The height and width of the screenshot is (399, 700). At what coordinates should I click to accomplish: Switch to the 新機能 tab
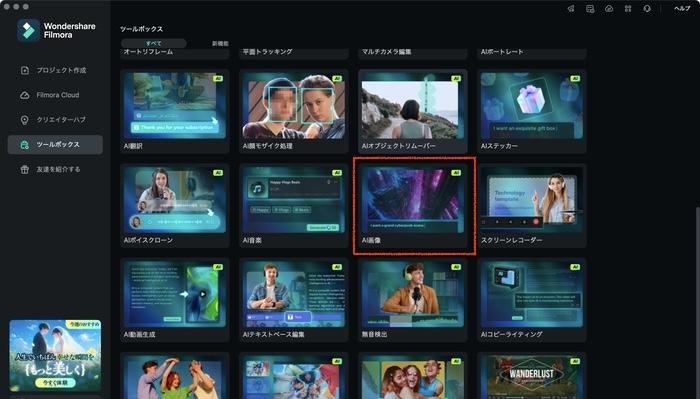[x=220, y=43]
